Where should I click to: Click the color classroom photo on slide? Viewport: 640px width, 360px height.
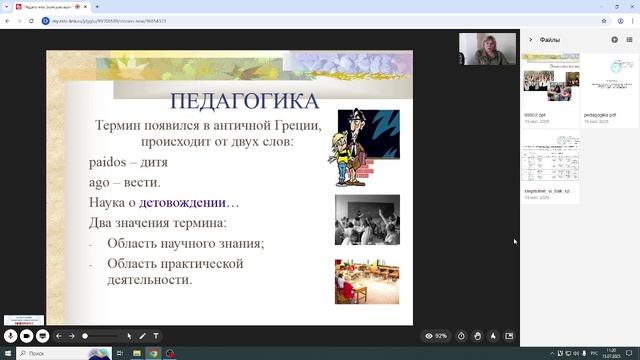[x=367, y=282]
